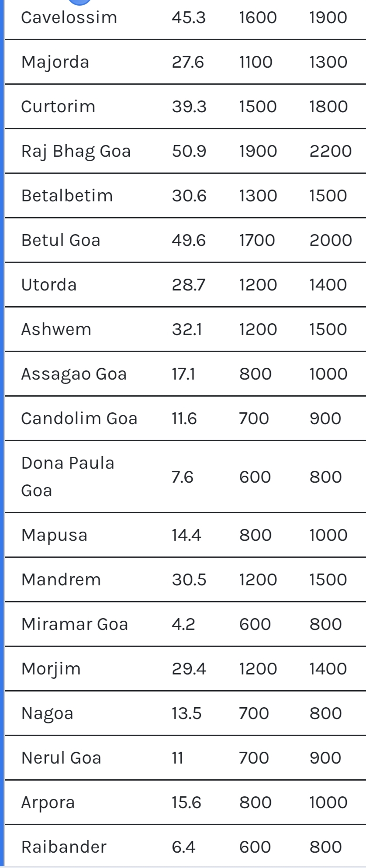Select Assagao Goa fare 1000
This screenshot has height=868, width=366.
pos(328,374)
